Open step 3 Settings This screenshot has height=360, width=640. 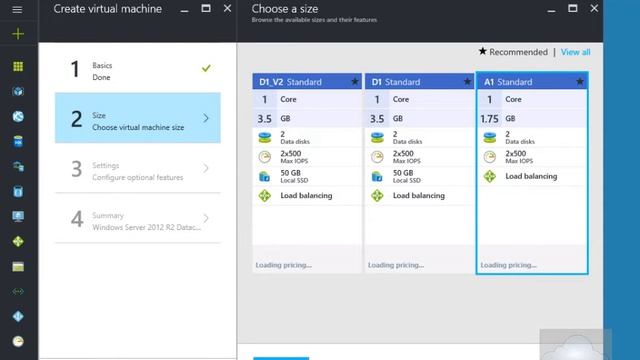click(x=138, y=168)
